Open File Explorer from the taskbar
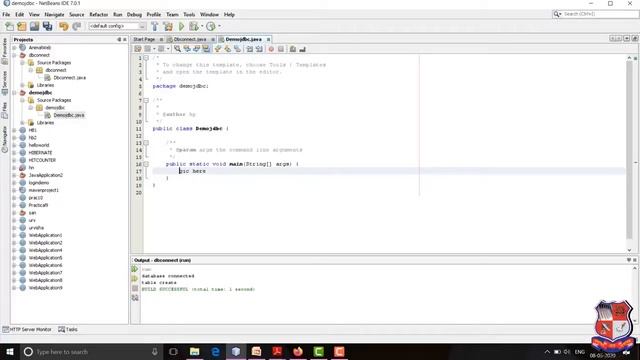Viewport: 640px width, 360px height. coord(195,351)
